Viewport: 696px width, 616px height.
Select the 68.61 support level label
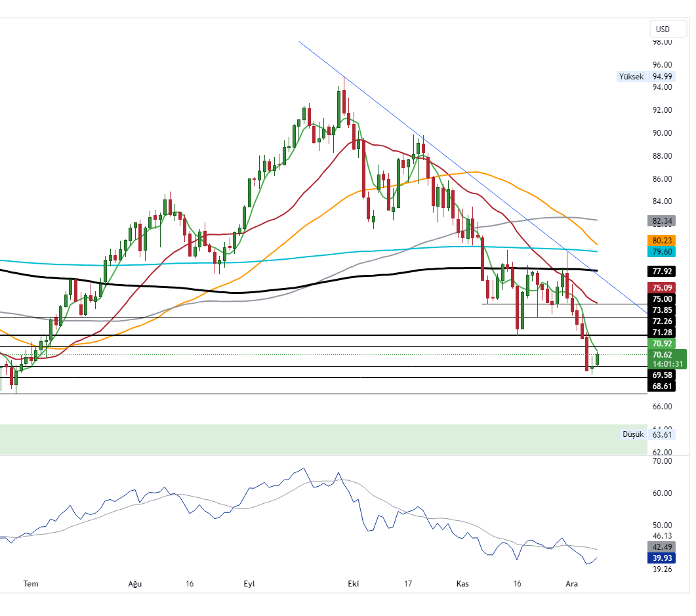662,386
